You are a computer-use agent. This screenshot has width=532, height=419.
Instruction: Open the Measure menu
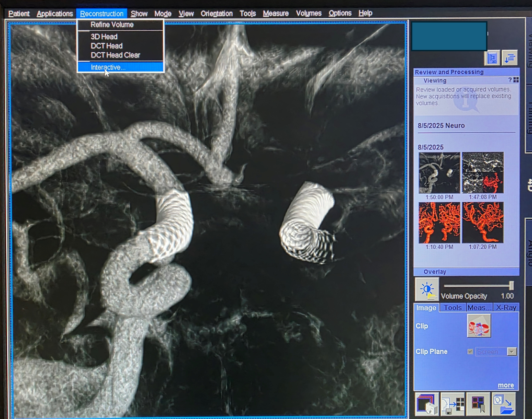(276, 13)
